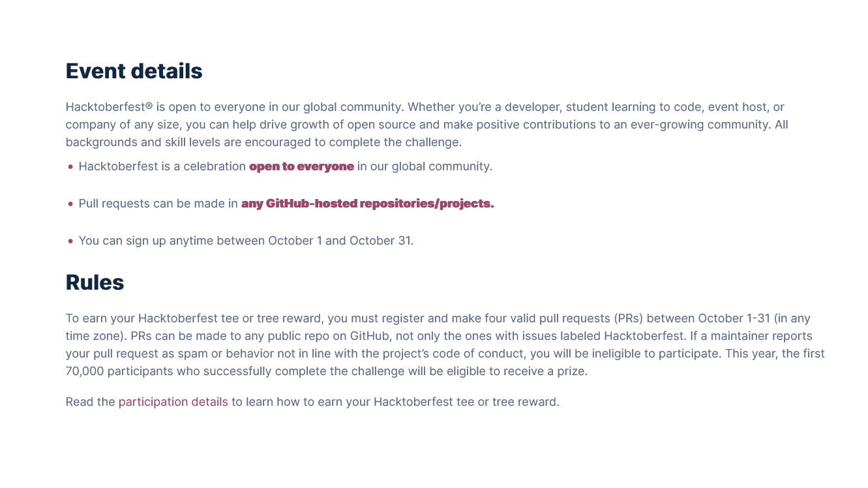Click the "Rules" heading
868x488 pixels.
click(x=95, y=282)
